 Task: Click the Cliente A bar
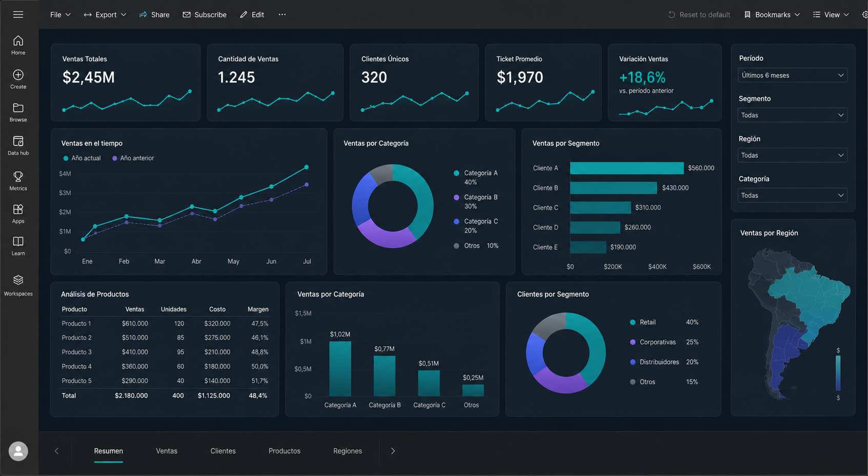click(627, 168)
